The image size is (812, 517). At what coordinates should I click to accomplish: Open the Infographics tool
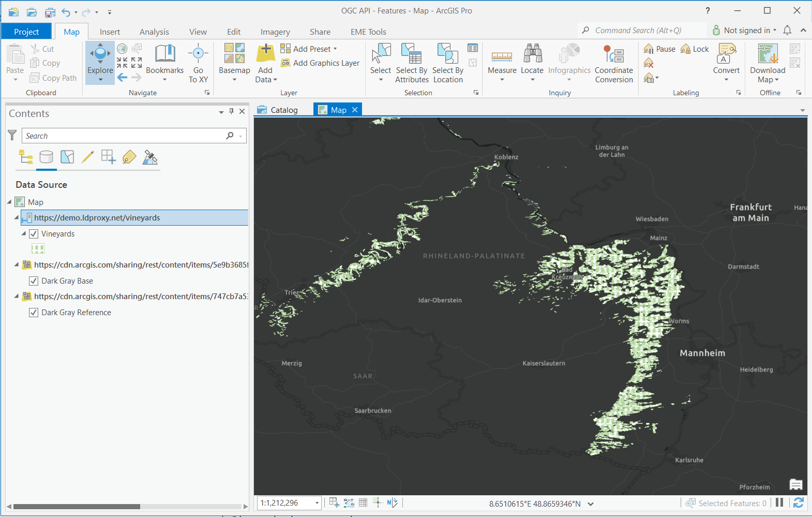[x=569, y=63]
